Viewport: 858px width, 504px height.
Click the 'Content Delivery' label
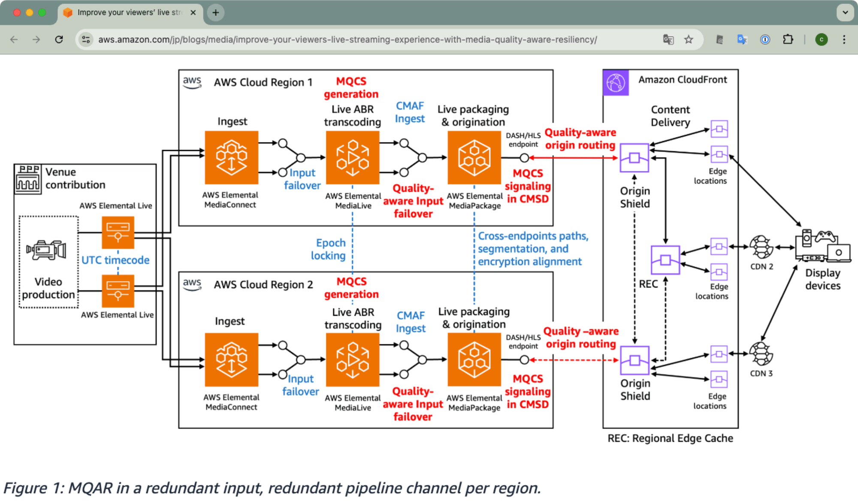pyautogui.click(x=671, y=116)
